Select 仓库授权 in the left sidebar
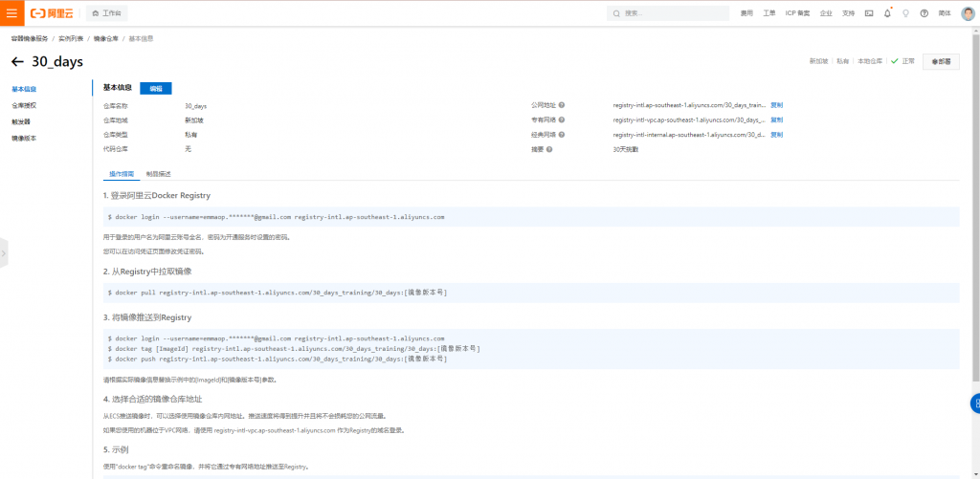 [24, 105]
